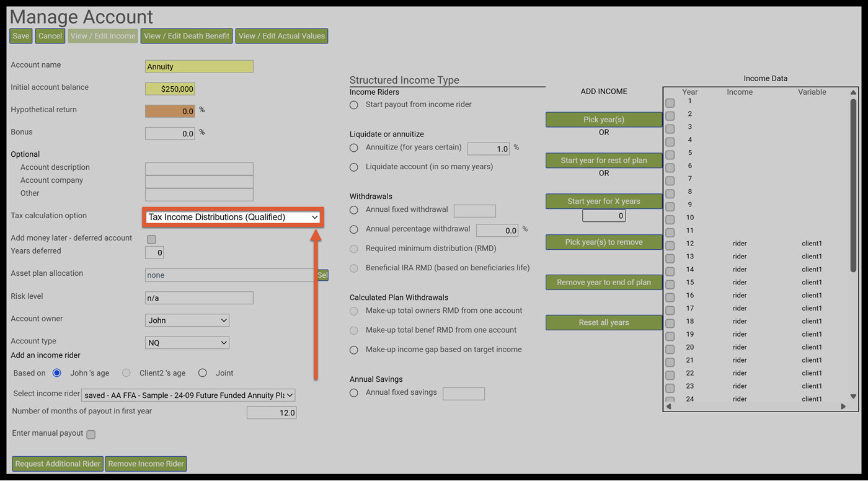Viewport: 868px width, 481px height.
Task: Click Remove year to end of plan
Action: [x=604, y=283]
